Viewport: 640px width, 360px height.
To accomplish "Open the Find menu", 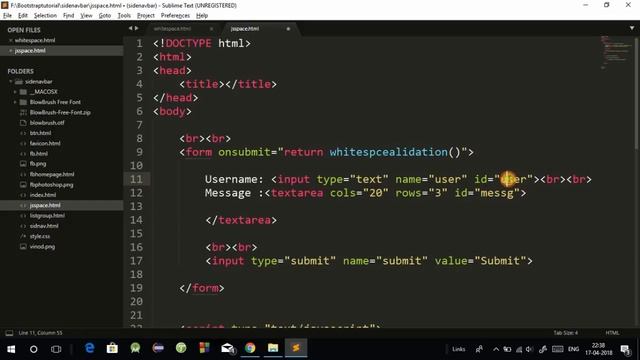I will 68,16.
